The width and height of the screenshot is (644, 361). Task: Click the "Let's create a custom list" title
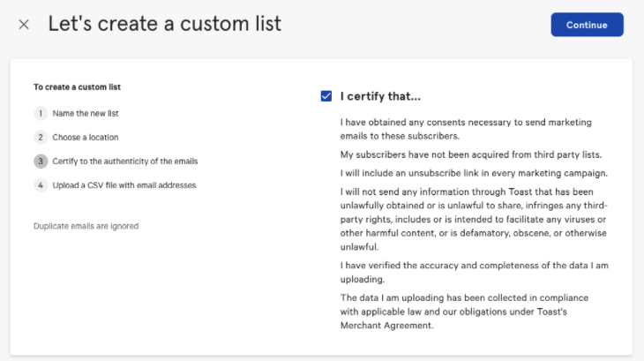click(x=165, y=24)
